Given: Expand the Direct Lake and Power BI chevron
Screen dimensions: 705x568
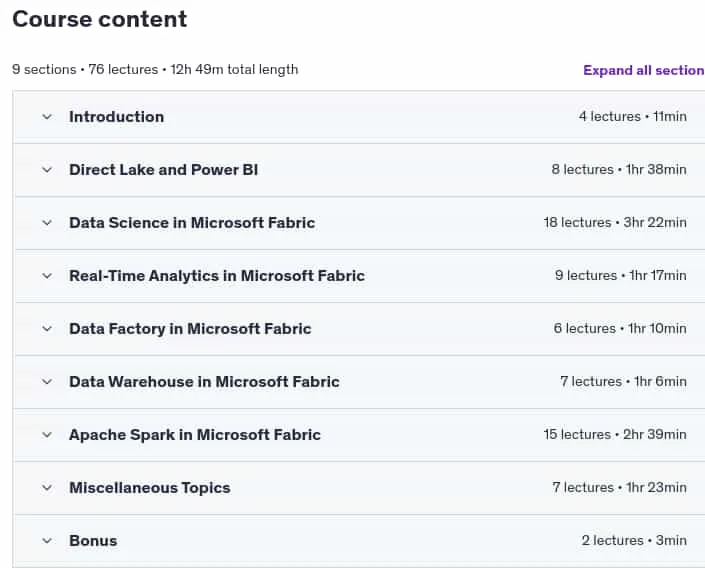Looking at the screenshot, I should (x=47, y=170).
